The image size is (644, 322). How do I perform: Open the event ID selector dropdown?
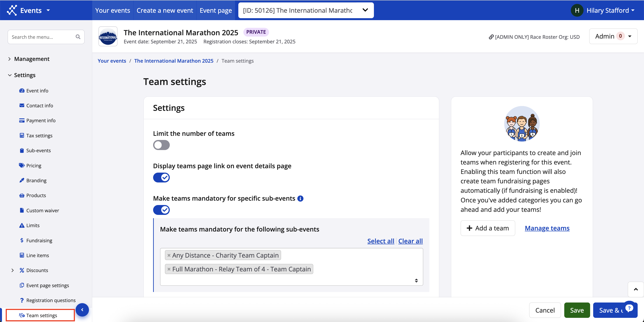306,10
